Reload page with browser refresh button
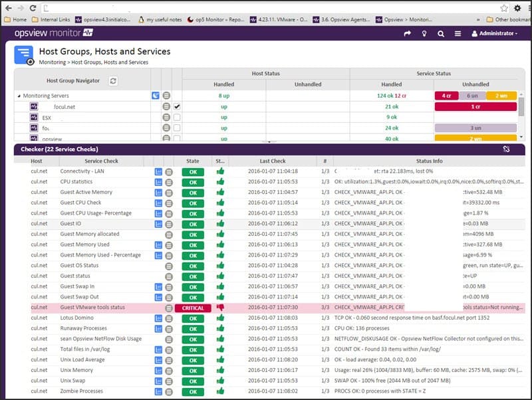Image resolution: width=532 pixels, height=400 pixels. tap(33, 8)
